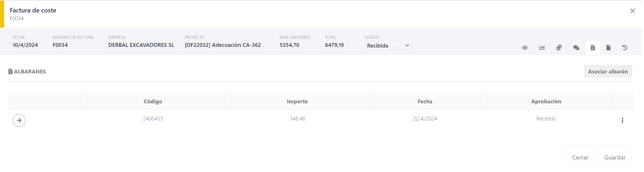The height and width of the screenshot is (172, 644).
Task: Open the bar chart statistics tab
Action: [x=542, y=48]
